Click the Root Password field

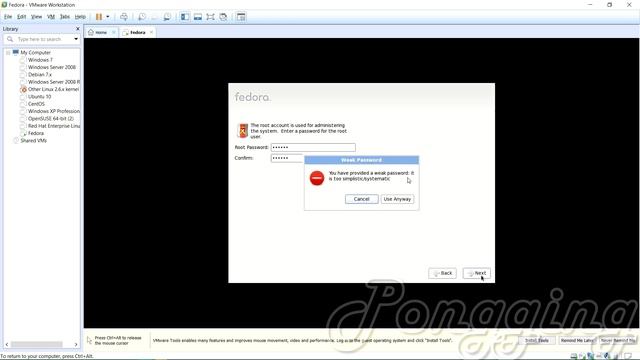click(x=313, y=147)
